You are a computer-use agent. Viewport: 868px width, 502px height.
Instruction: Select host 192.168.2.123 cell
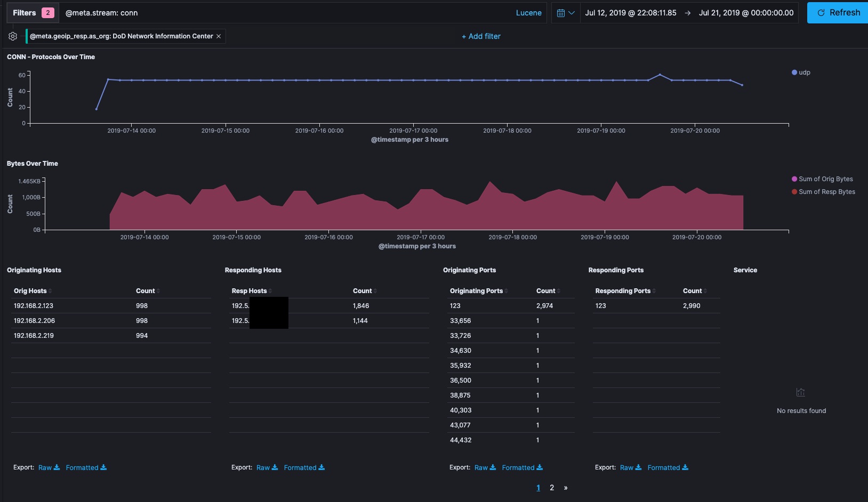[x=34, y=306]
